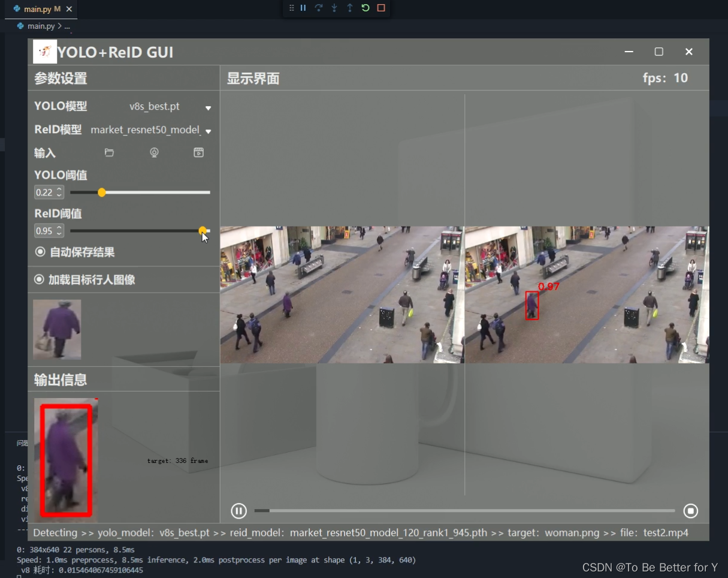728x578 pixels.
Task: Choose the video clip input icon
Action: point(199,153)
